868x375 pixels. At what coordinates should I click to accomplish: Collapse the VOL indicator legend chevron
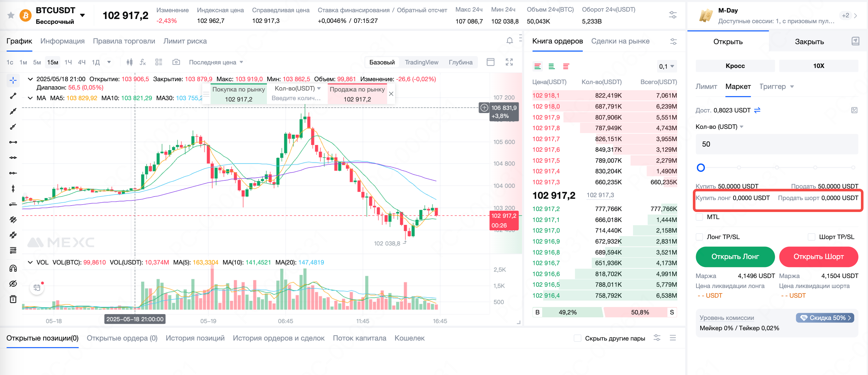click(x=30, y=262)
